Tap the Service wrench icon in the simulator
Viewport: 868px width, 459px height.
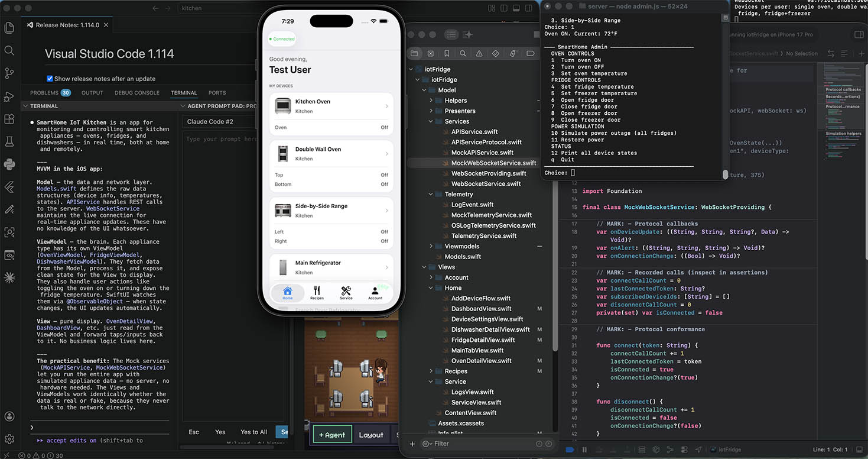click(x=346, y=292)
